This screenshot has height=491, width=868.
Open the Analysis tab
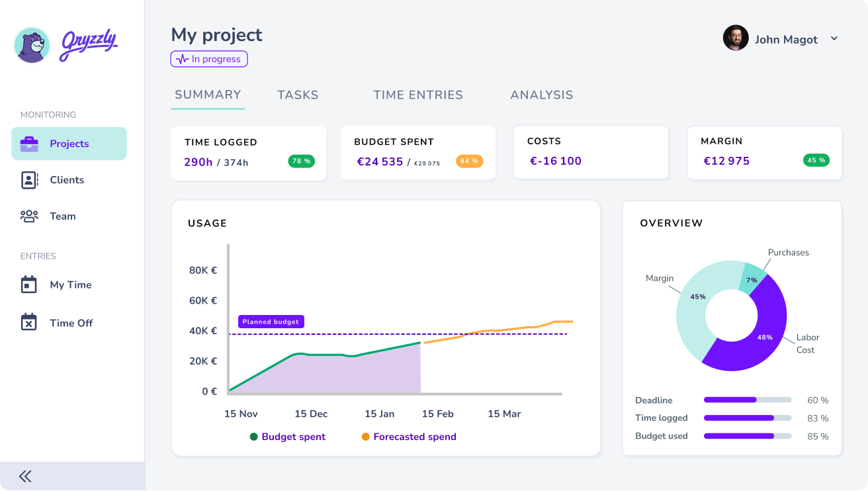[x=541, y=95]
